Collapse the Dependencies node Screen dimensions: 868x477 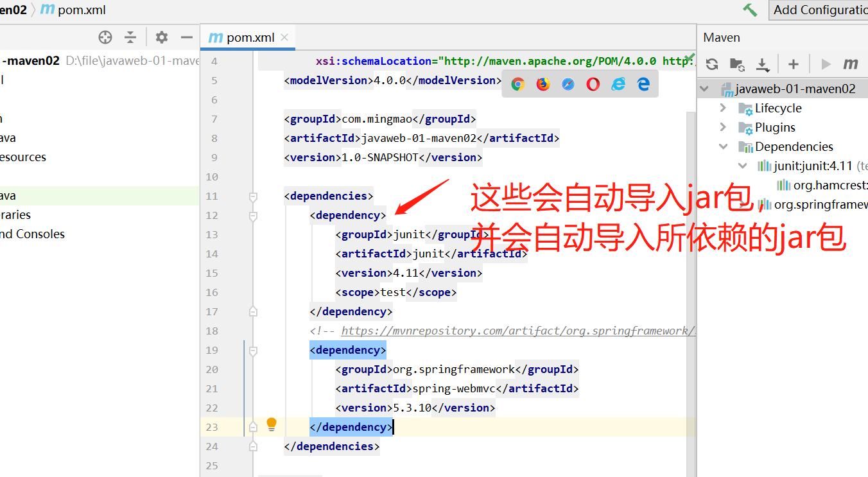[724, 146]
